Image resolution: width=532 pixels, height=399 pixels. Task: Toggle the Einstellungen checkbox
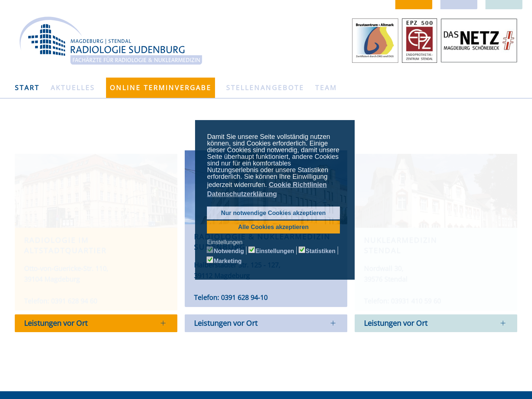pyautogui.click(x=252, y=250)
